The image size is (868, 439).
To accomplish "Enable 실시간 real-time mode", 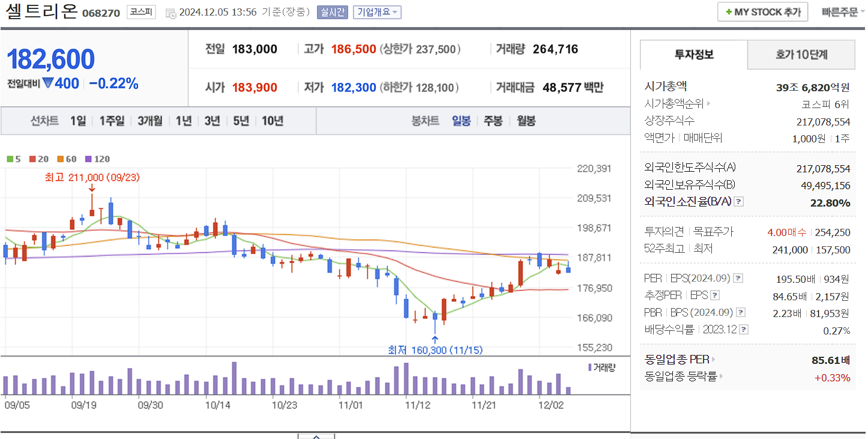I will pyautogui.click(x=332, y=11).
